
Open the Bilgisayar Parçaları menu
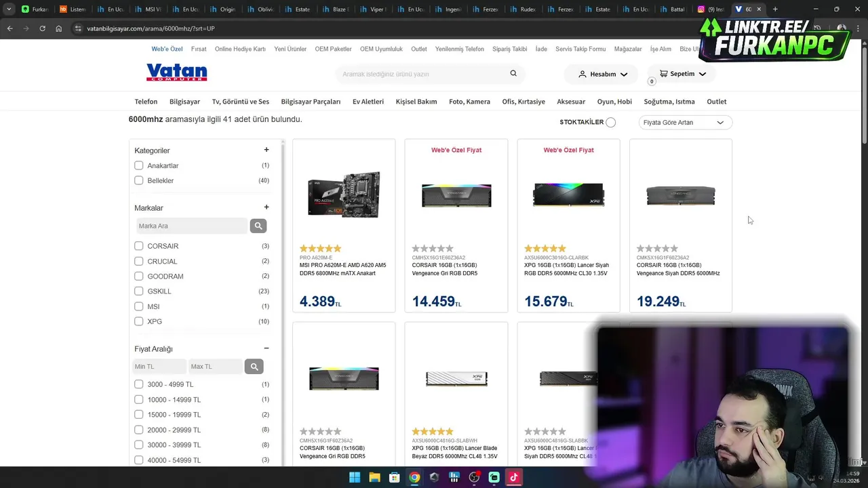click(311, 102)
